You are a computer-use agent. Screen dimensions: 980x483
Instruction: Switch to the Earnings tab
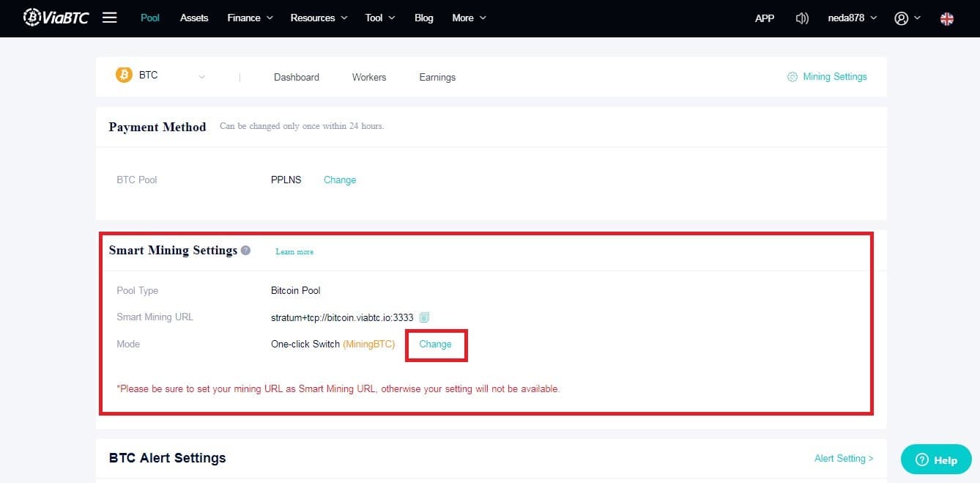click(x=437, y=77)
